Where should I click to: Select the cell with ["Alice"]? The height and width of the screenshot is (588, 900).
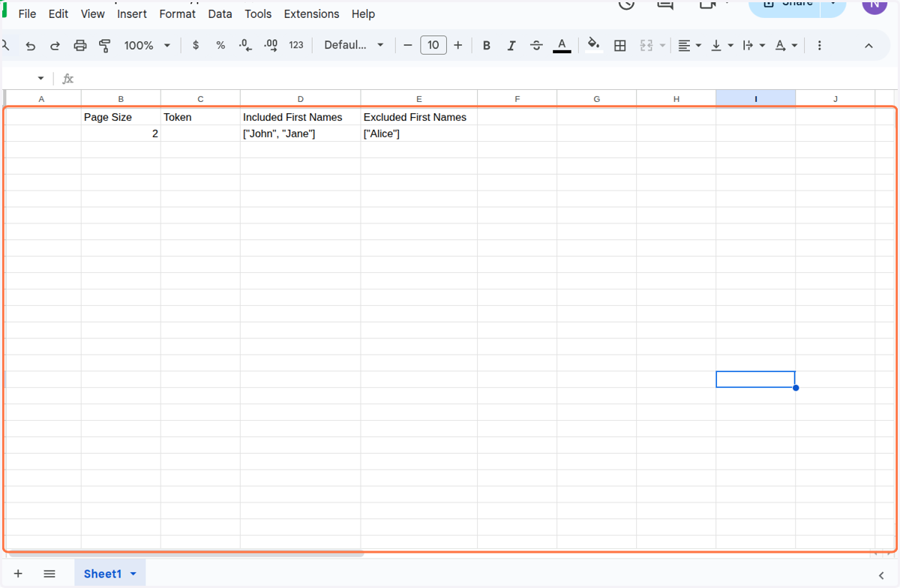click(x=418, y=133)
